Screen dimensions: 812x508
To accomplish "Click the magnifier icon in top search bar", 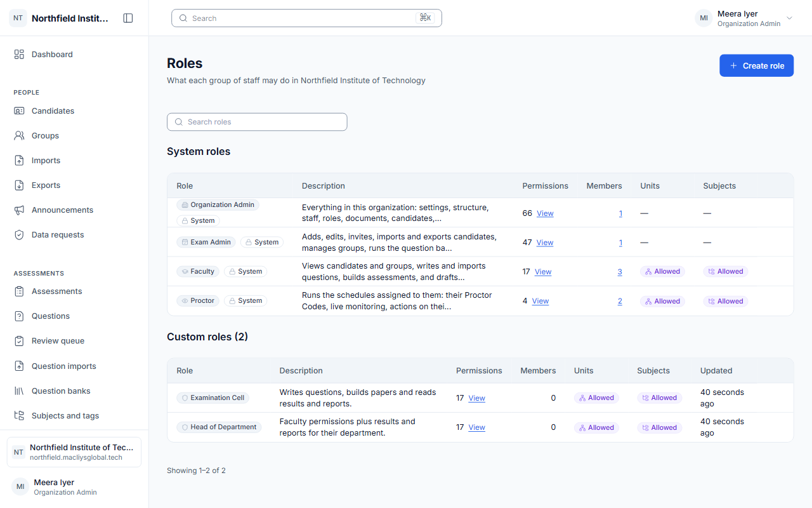I will (x=183, y=18).
